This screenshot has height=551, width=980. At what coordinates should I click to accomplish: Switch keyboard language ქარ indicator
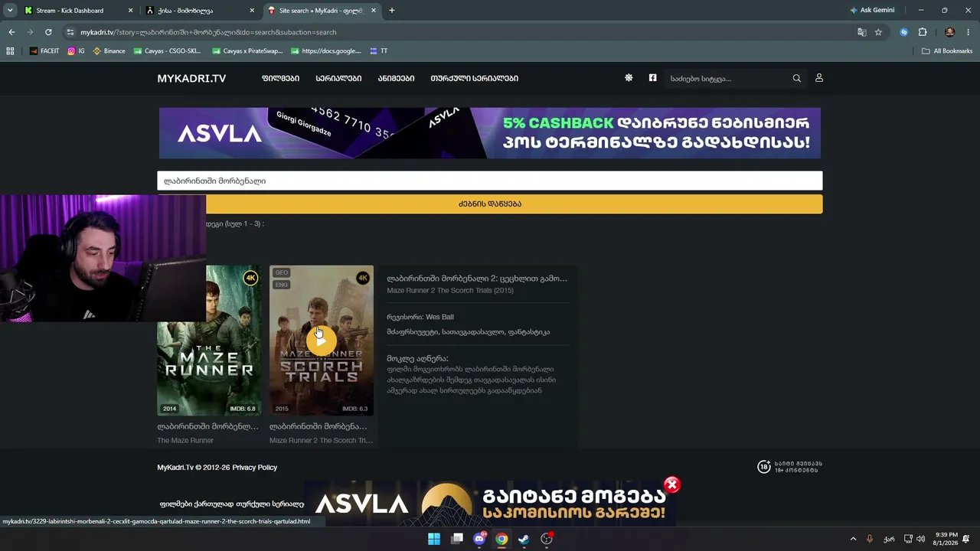889,539
